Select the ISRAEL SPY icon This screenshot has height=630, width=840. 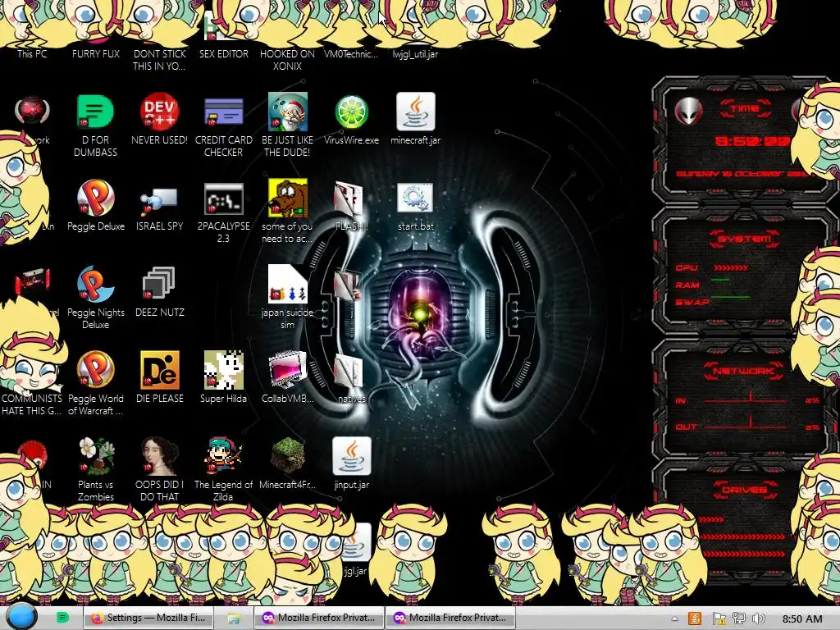159,200
